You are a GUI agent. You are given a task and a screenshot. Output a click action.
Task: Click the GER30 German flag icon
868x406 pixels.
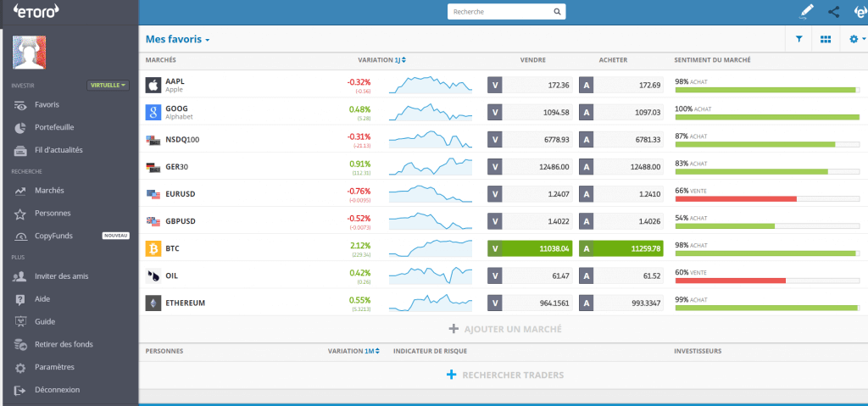[x=153, y=167]
